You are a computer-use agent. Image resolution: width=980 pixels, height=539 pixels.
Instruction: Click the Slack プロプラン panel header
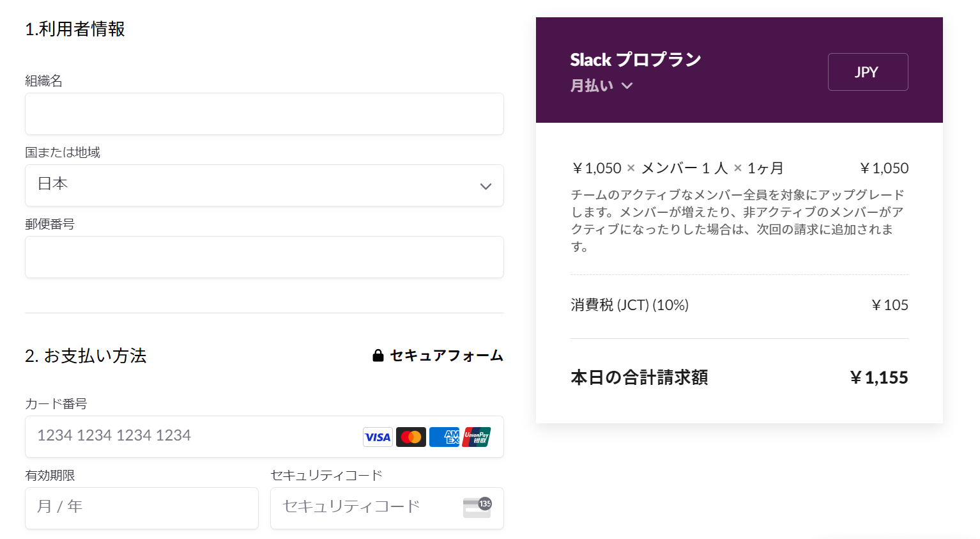point(635,59)
